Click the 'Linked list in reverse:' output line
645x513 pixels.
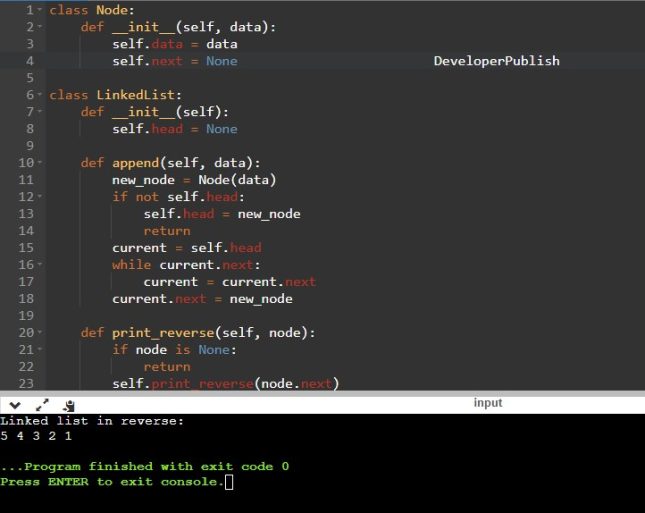point(92,421)
